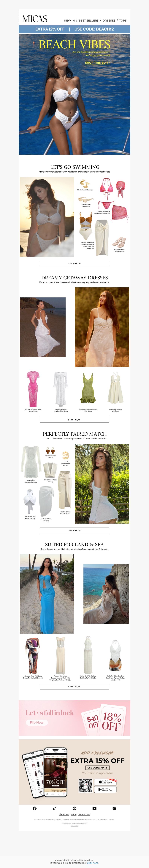Open the TikTok icon in footer
Screen dimensions: 149x868
(x=54, y=808)
